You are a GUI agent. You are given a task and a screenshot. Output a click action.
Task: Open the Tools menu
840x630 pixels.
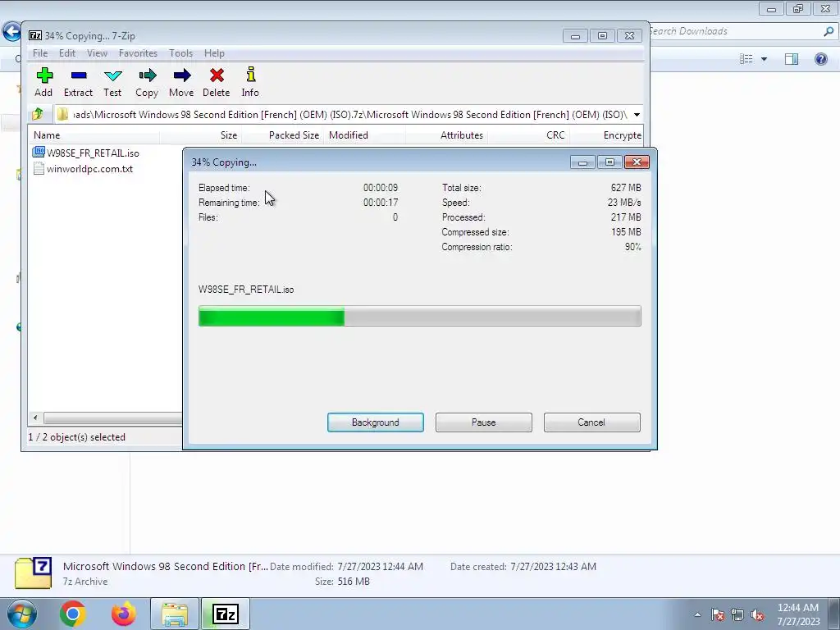[x=180, y=53]
